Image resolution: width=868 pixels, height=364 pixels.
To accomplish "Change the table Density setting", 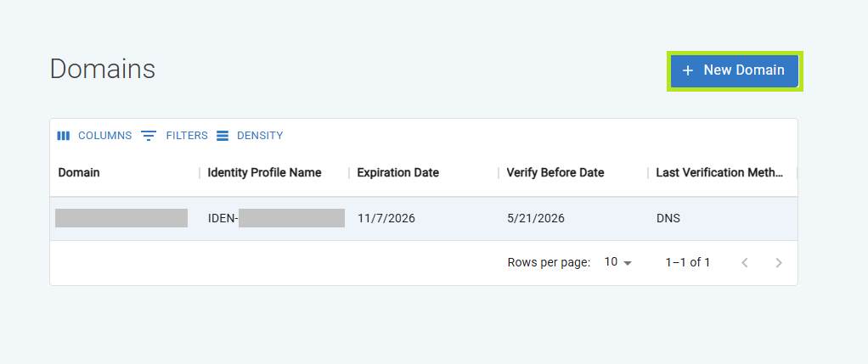I will click(250, 136).
